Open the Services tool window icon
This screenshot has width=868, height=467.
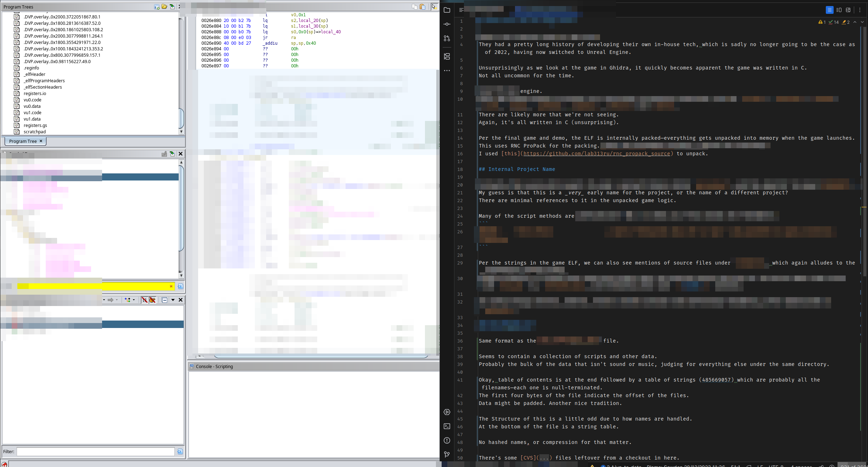[447, 412]
